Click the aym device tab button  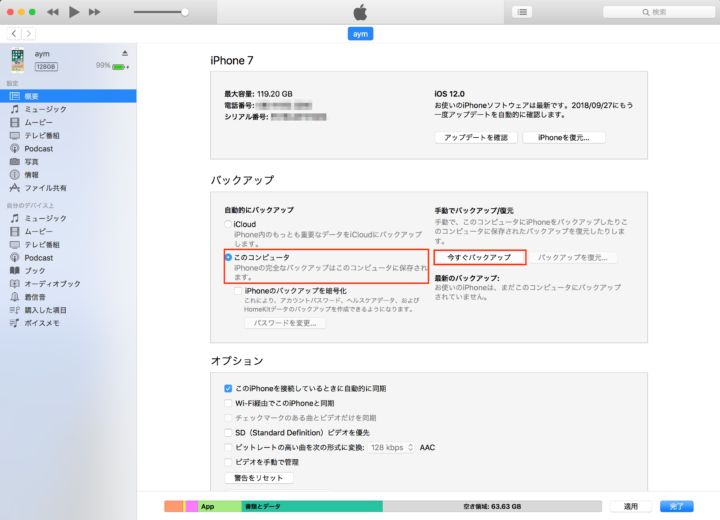(x=360, y=34)
